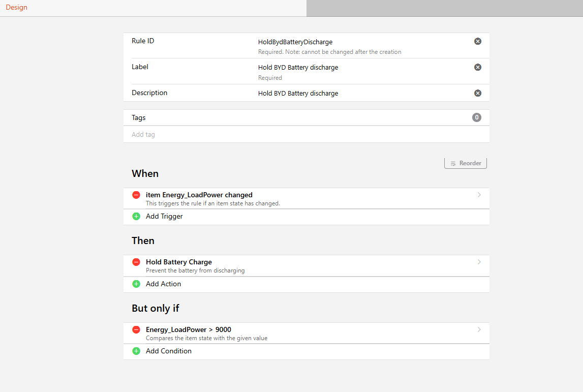Viewport: 583px width, 392px height.
Task: Clear the Rule ID field
Action: [478, 41]
